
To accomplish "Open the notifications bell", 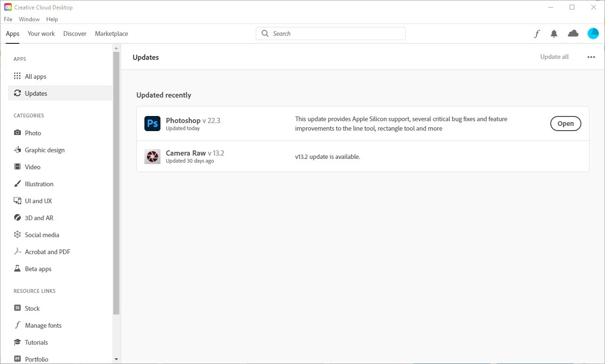I will click(554, 33).
